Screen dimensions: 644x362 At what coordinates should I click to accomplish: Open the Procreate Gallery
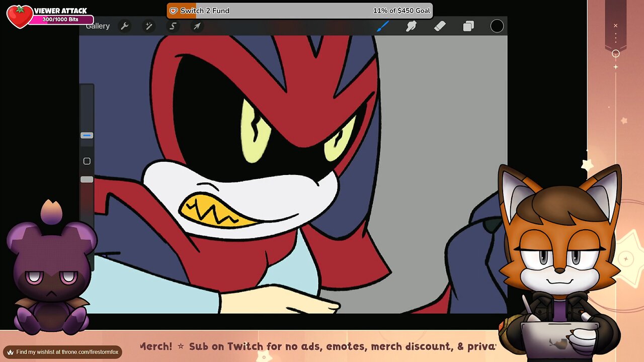coord(98,26)
